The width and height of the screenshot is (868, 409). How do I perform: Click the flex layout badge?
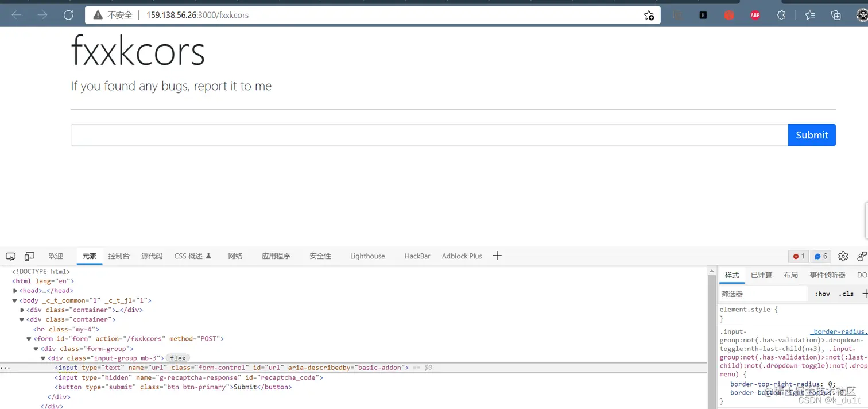[178, 358]
